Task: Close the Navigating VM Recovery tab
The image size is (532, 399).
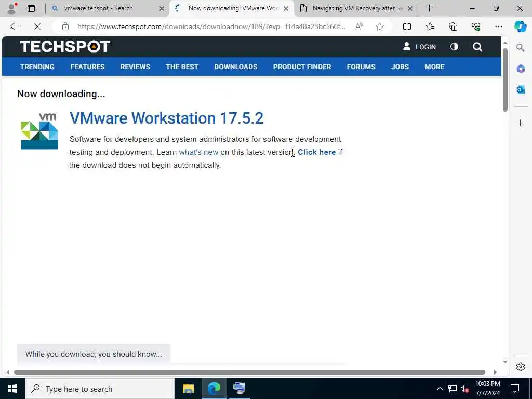Action: [x=410, y=8]
